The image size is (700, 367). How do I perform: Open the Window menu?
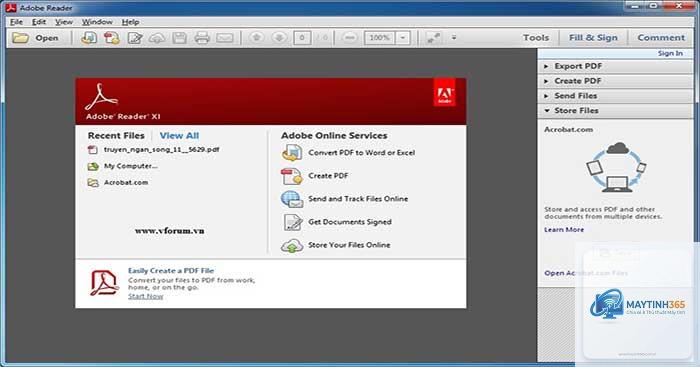tap(97, 21)
